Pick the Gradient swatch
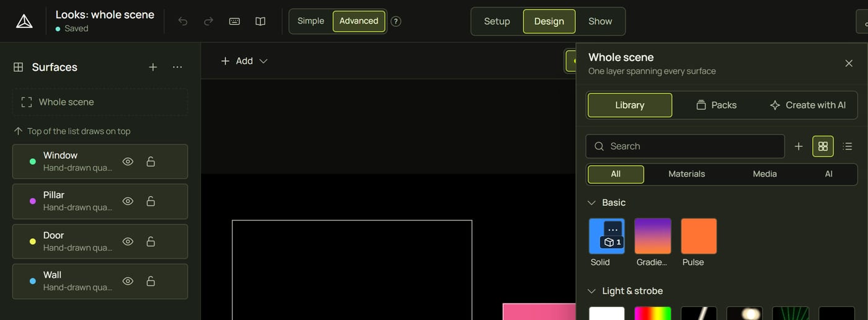Image resolution: width=868 pixels, height=320 pixels. (x=653, y=236)
